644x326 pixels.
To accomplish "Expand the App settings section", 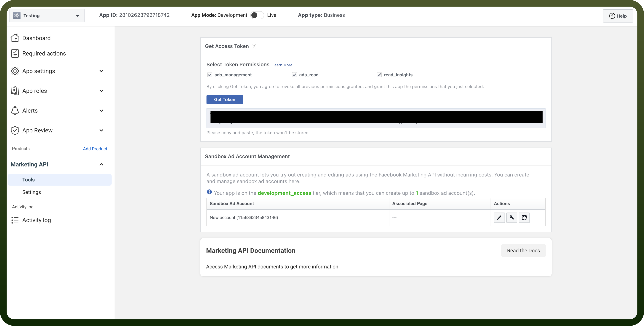I will coord(101,71).
